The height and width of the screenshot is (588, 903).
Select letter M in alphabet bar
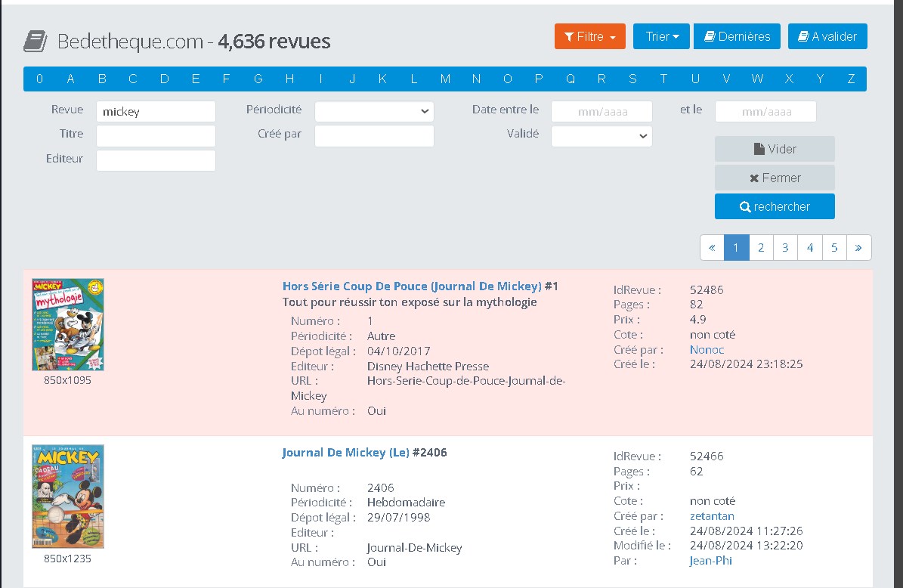(x=445, y=79)
